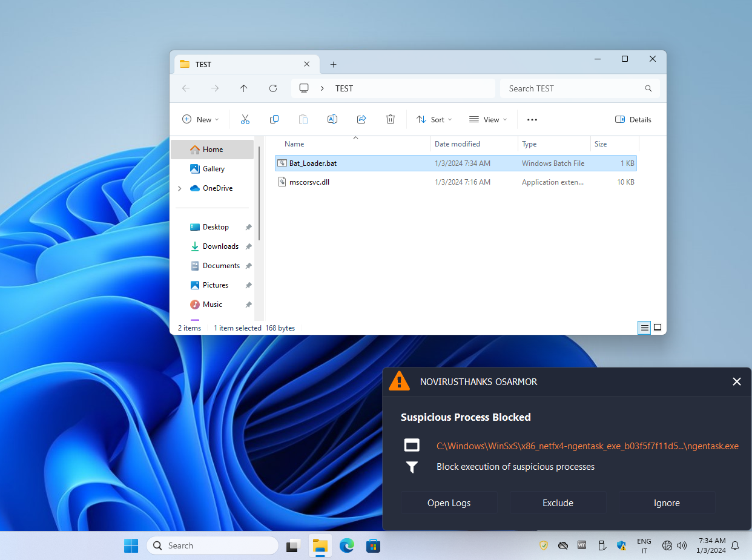
Task: Switch to details view in status bar
Action: (x=645, y=328)
